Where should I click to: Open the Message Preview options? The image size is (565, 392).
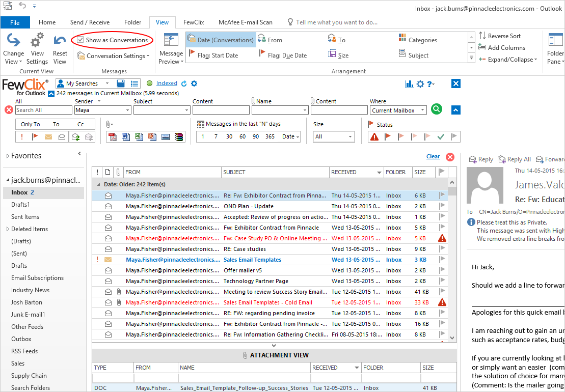coord(171,49)
